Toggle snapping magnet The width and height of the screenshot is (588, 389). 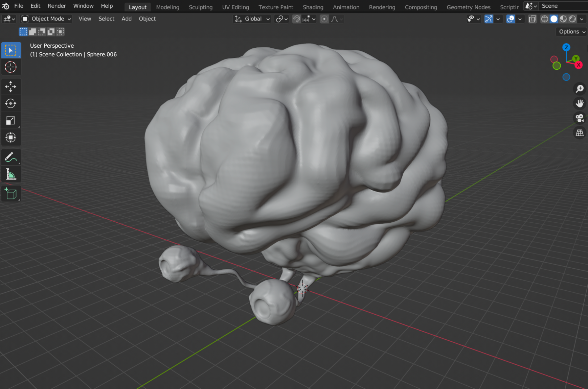[296, 19]
